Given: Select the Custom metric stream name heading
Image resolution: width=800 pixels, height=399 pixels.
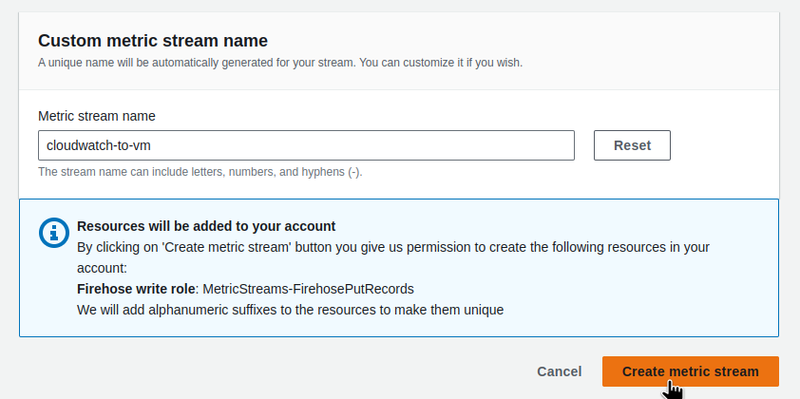Looking at the screenshot, I should coord(153,40).
